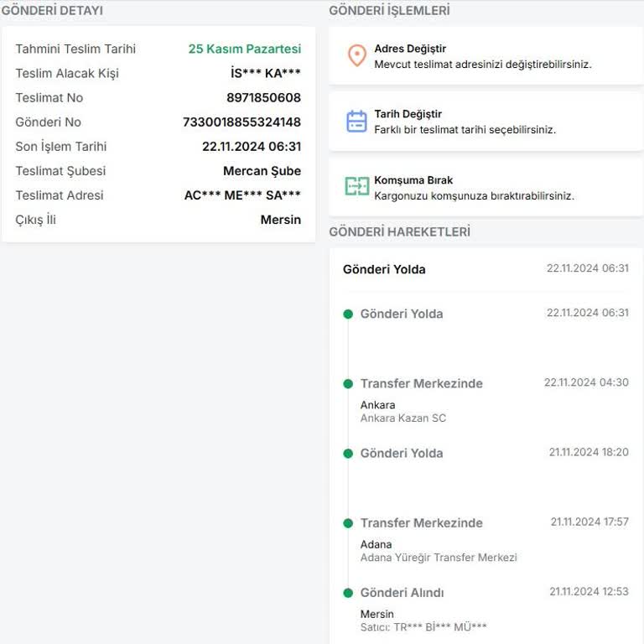Click the GÖNDERİ İŞLEMLERİ section heading
This screenshot has width=644, height=644.
click(389, 11)
